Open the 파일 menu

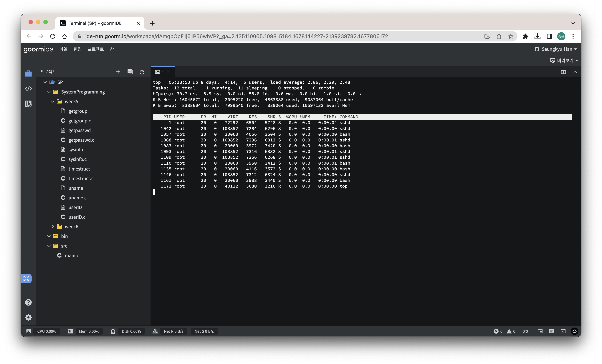(x=63, y=49)
